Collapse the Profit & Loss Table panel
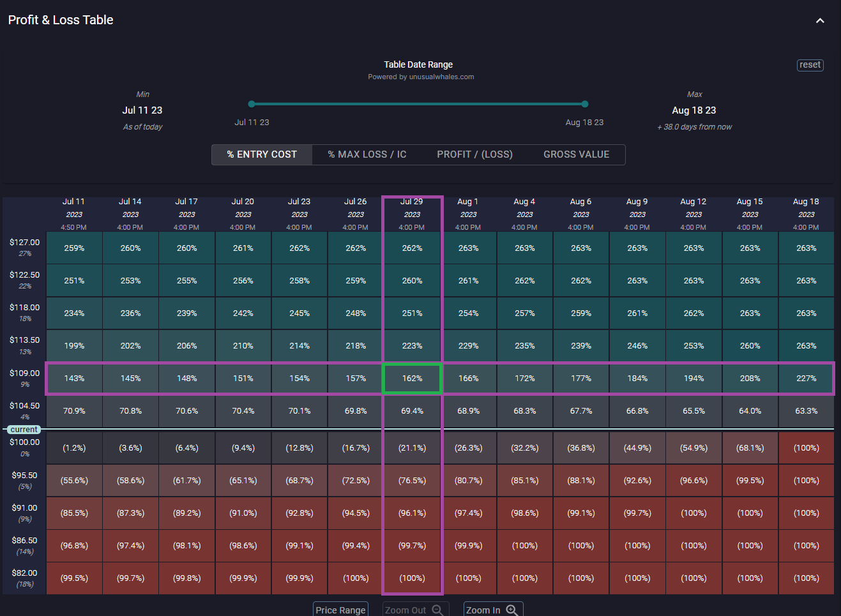 (820, 20)
